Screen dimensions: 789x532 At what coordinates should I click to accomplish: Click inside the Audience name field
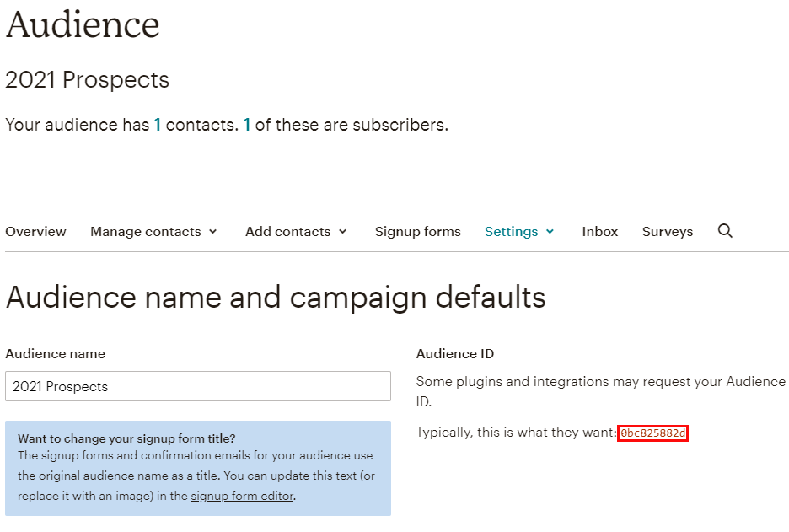pyautogui.click(x=198, y=386)
